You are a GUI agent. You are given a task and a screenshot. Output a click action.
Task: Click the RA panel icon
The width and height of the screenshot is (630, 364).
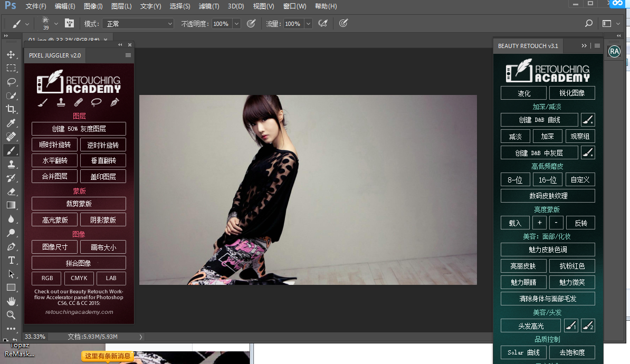coord(614,51)
